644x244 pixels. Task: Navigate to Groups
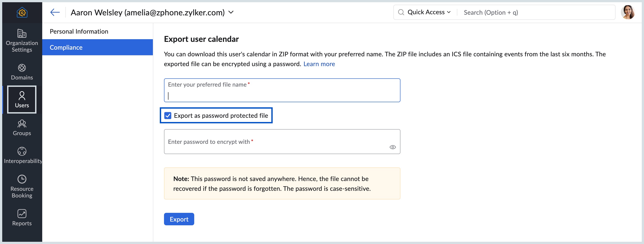click(x=22, y=128)
